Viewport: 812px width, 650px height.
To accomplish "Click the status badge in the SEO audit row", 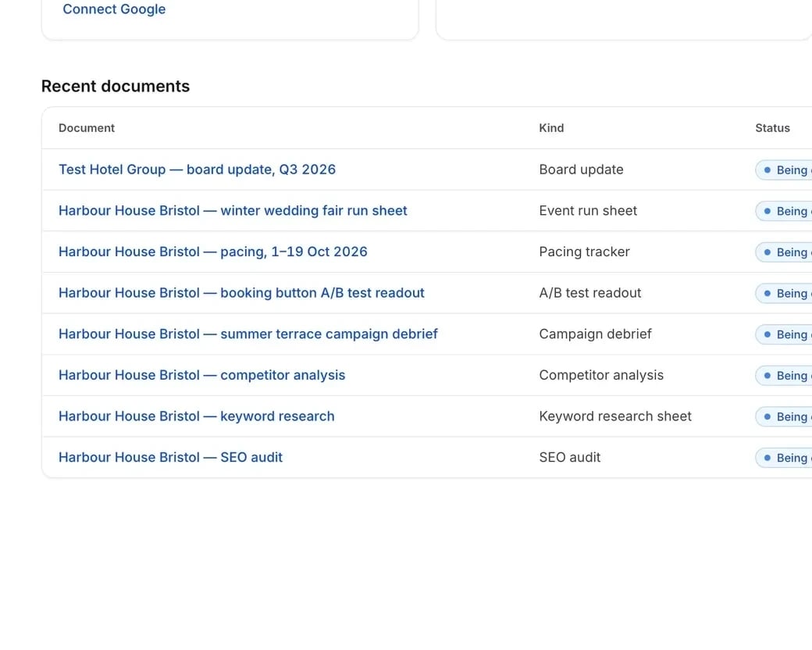I will pos(784,458).
